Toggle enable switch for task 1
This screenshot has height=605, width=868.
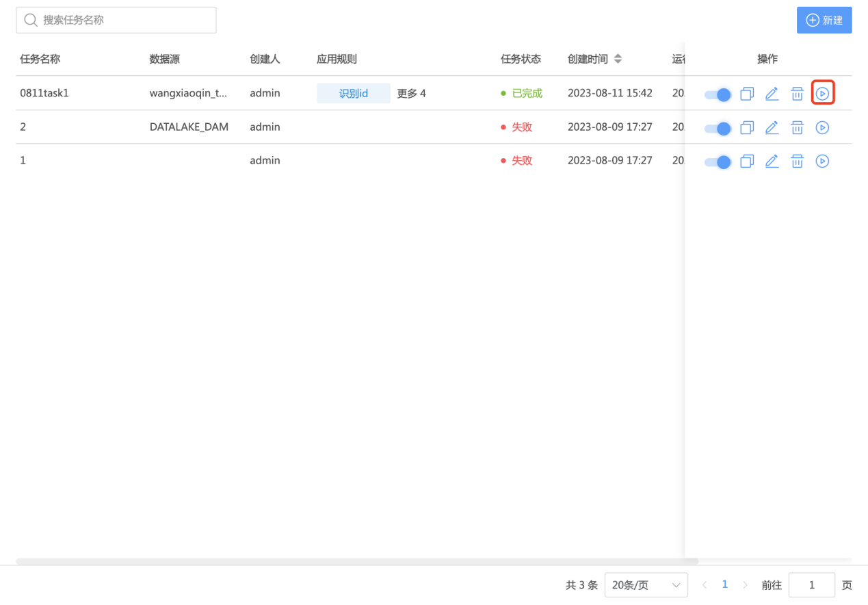click(x=718, y=162)
